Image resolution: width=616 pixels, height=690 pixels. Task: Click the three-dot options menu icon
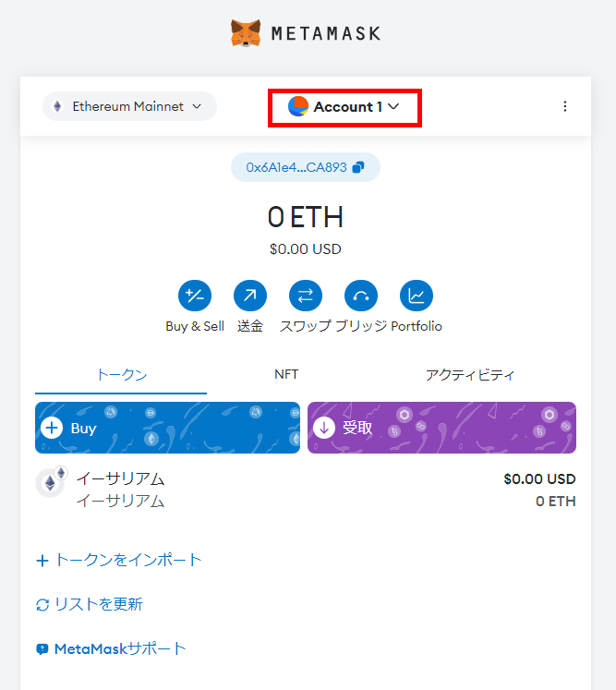[565, 106]
